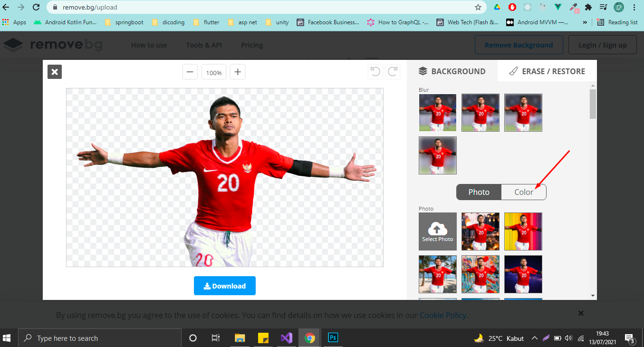Switch to the ERASE / RESTORE tab
This screenshot has width=644, height=347.
tap(547, 71)
